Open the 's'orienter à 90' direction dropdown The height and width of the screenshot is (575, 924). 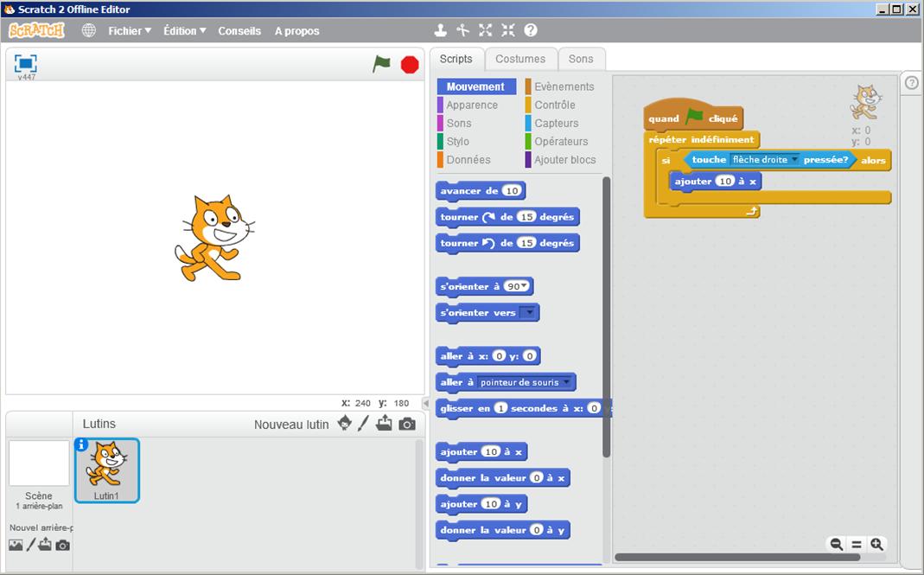click(523, 286)
